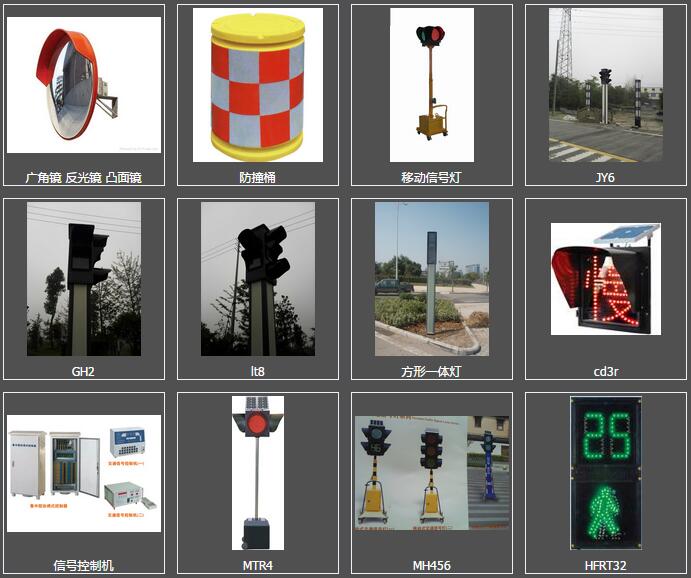Viewport: 691px width, 578px height.
Task: Open the red checkered crash barrel image
Action: 258,85
